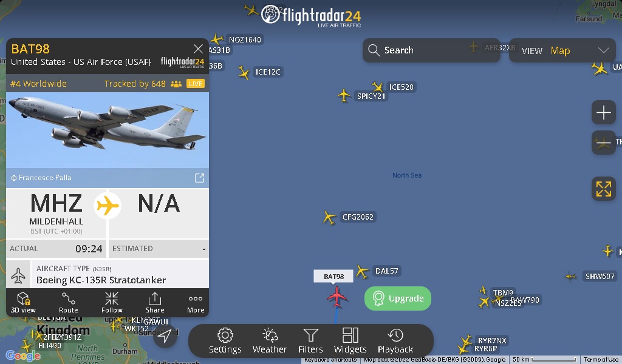Open the Weather layer options
This screenshot has width=622, height=364.
click(269, 340)
